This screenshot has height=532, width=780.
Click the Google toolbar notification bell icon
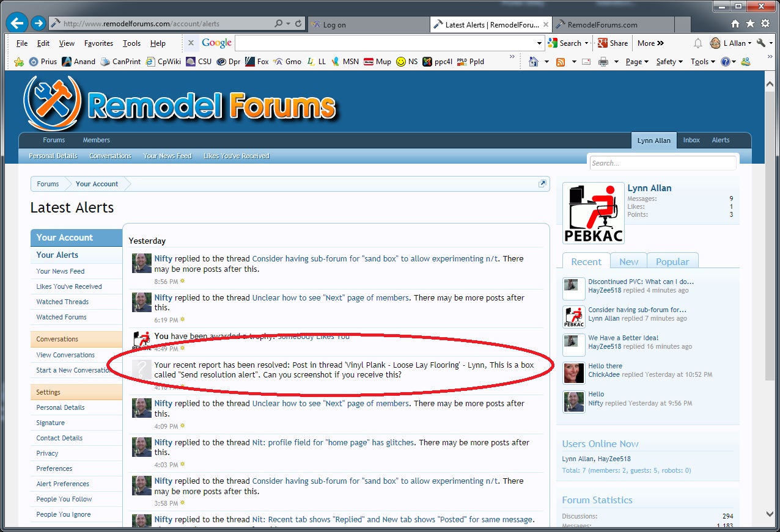tap(697, 43)
